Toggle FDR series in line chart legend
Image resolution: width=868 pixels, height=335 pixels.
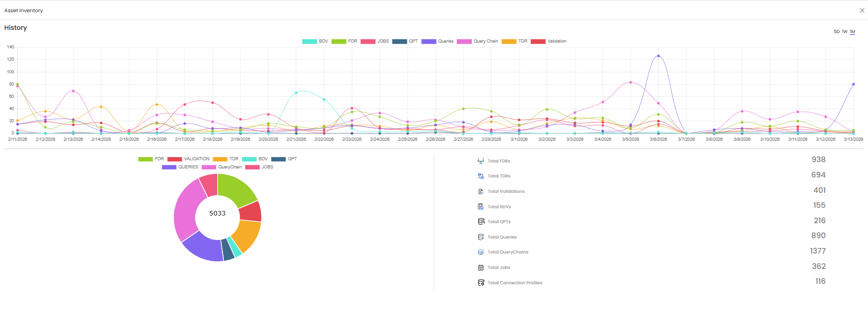click(344, 41)
